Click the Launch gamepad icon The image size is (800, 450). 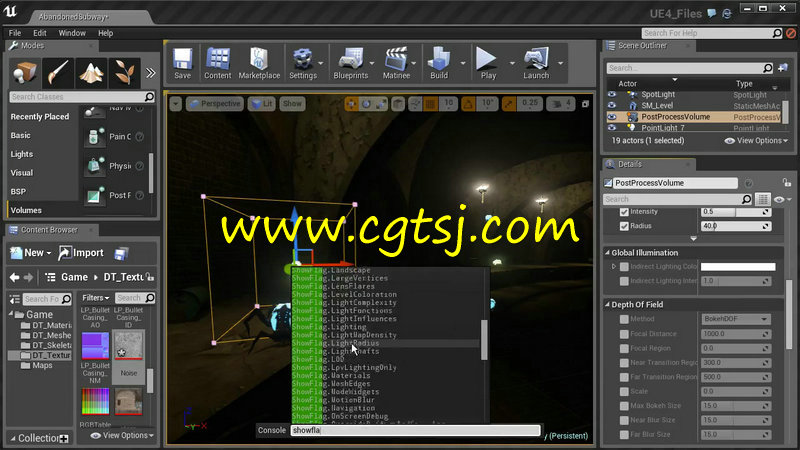pyautogui.click(x=536, y=63)
